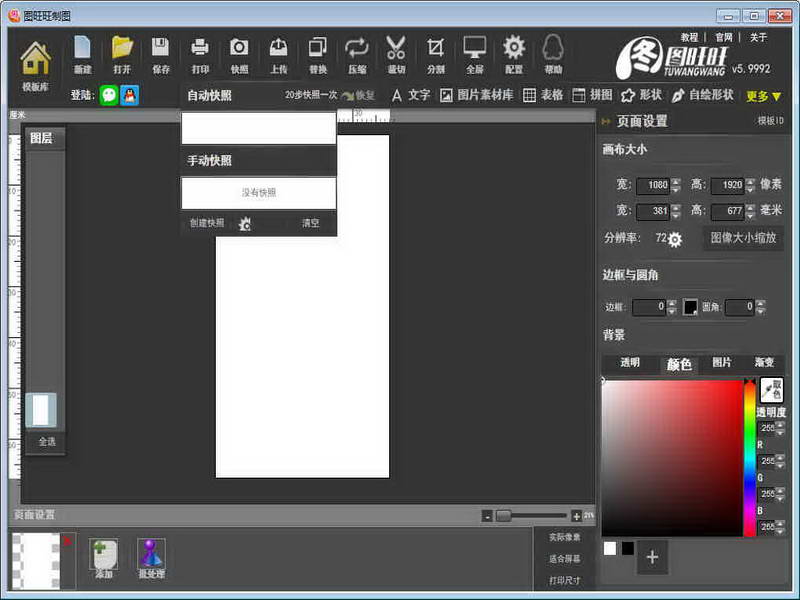The height and width of the screenshot is (600, 800).
Task: Insert text with the 文字 tool
Action: (x=411, y=95)
